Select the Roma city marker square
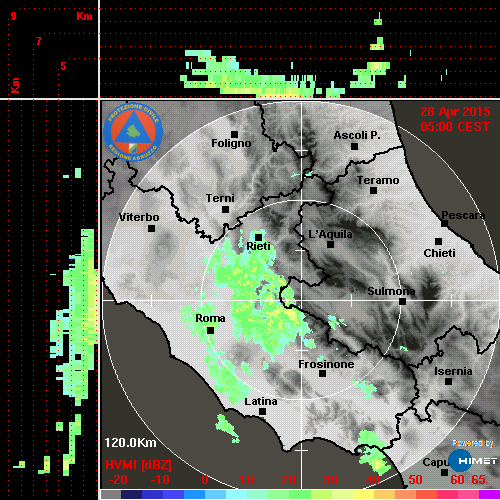 click(210, 330)
